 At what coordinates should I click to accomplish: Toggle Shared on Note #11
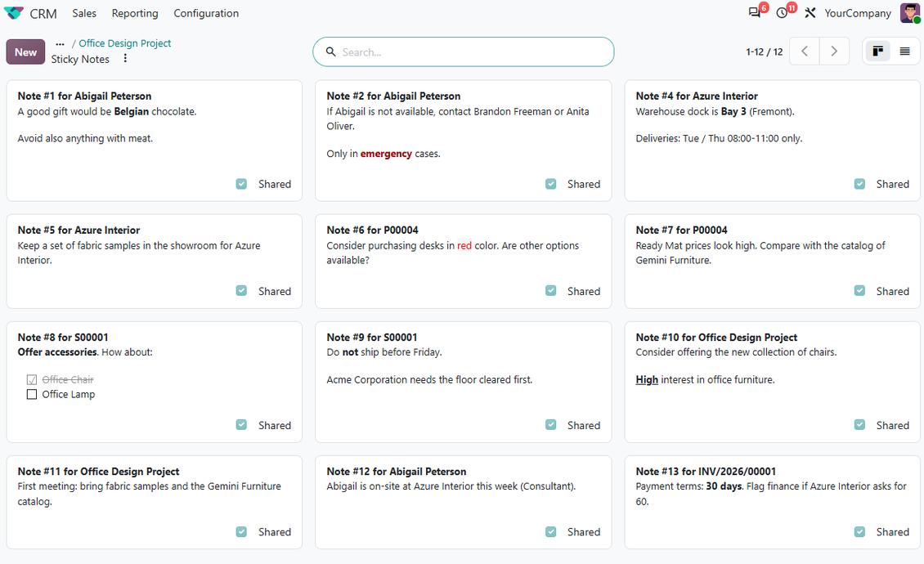(241, 531)
